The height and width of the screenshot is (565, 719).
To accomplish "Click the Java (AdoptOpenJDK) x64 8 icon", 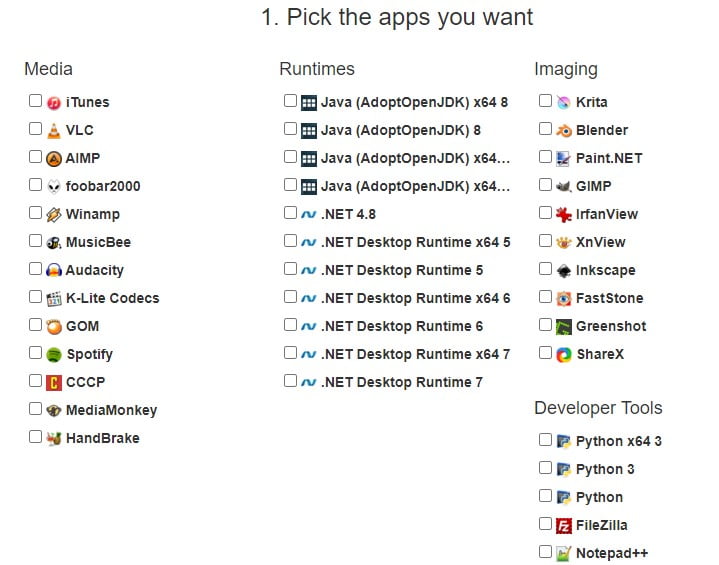I will [309, 103].
